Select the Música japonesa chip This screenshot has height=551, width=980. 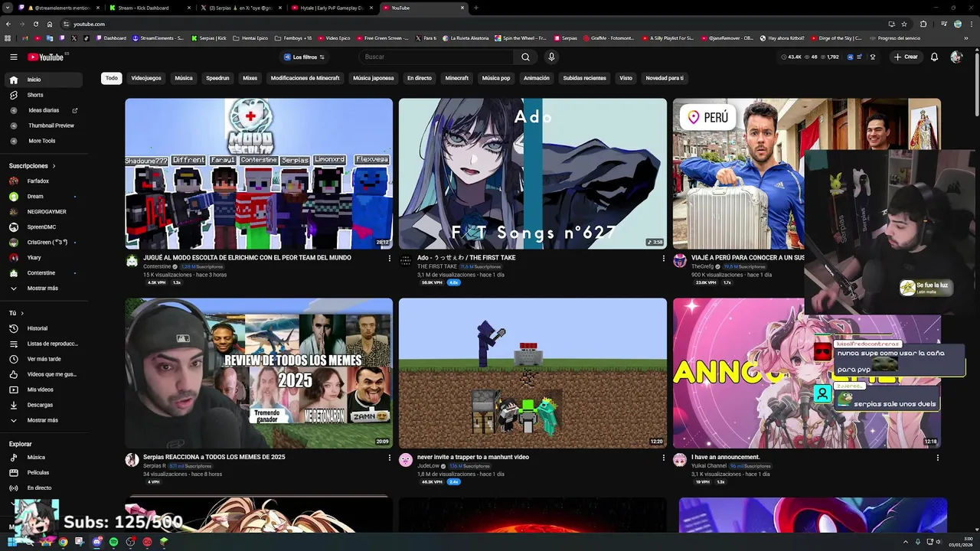click(x=373, y=78)
